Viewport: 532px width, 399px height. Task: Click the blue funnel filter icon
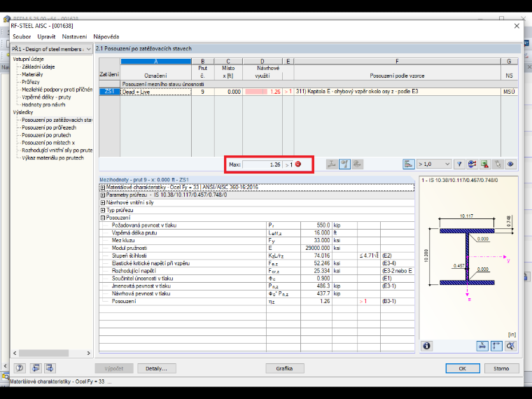click(x=459, y=164)
